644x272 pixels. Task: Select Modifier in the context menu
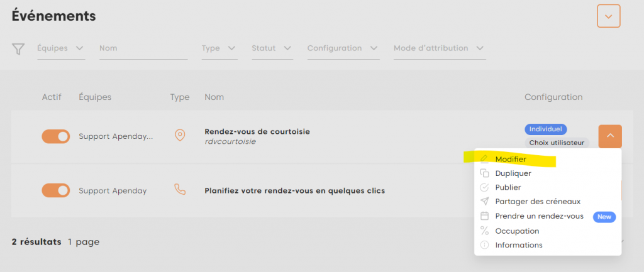pos(511,160)
